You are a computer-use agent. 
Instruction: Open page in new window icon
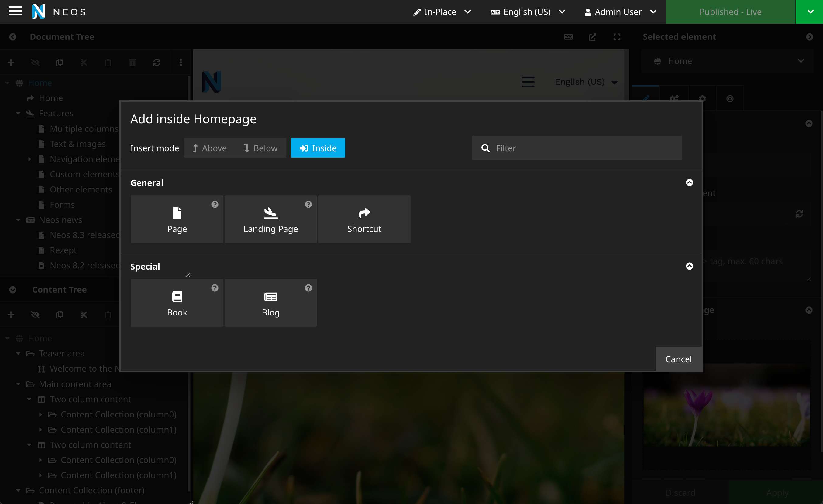pyautogui.click(x=593, y=37)
